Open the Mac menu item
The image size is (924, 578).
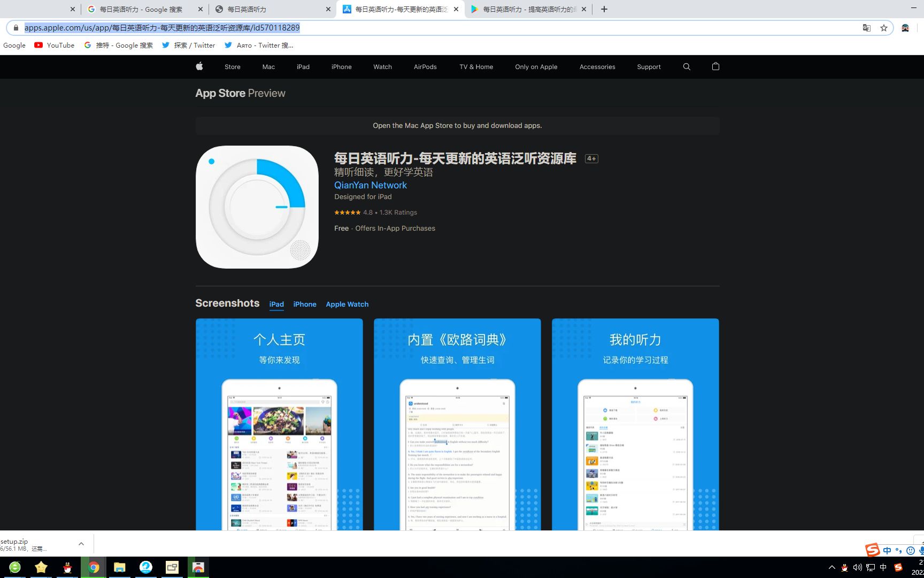tap(268, 67)
